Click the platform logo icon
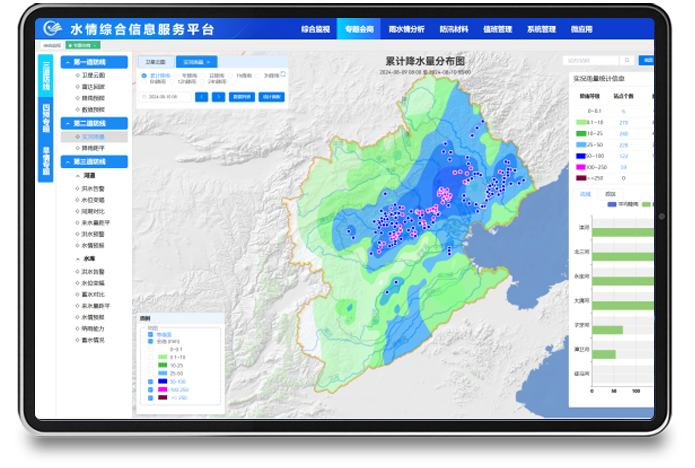The width and height of the screenshot is (695, 468). (x=51, y=28)
